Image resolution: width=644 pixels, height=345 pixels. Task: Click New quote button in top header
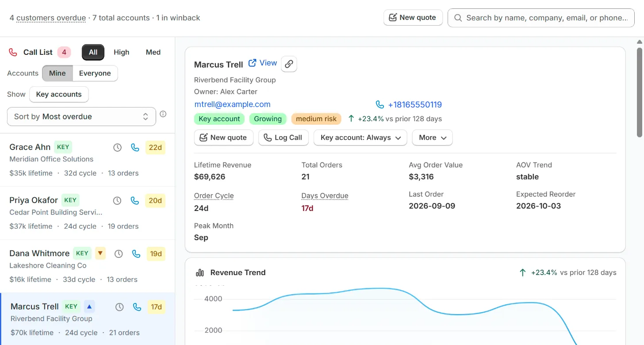coord(413,18)
